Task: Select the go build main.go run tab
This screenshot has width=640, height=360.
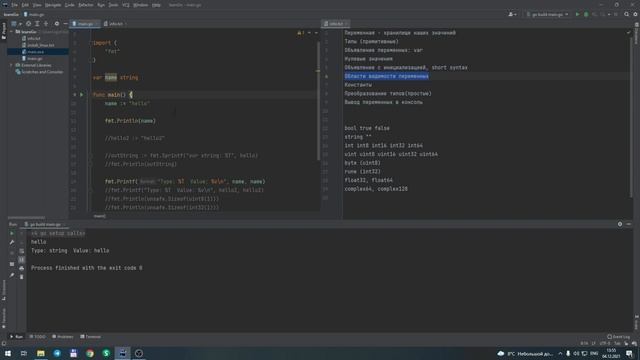Action: (45, 224)
